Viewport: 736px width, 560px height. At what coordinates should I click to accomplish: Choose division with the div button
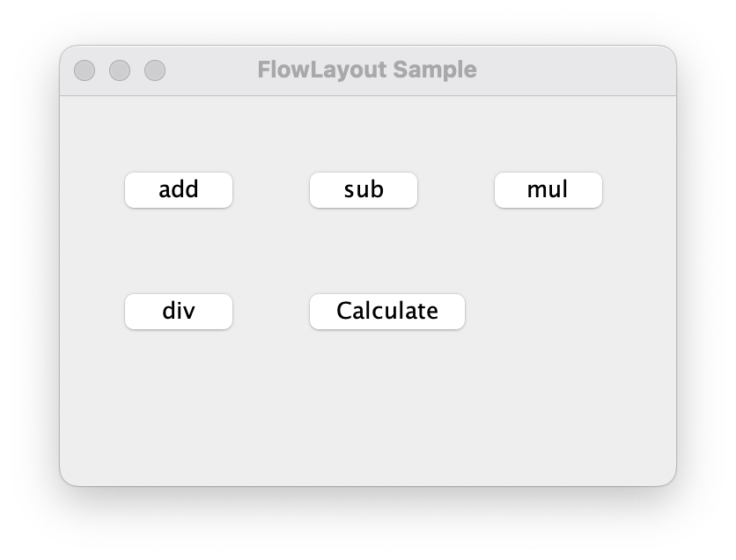pos(179,312)
